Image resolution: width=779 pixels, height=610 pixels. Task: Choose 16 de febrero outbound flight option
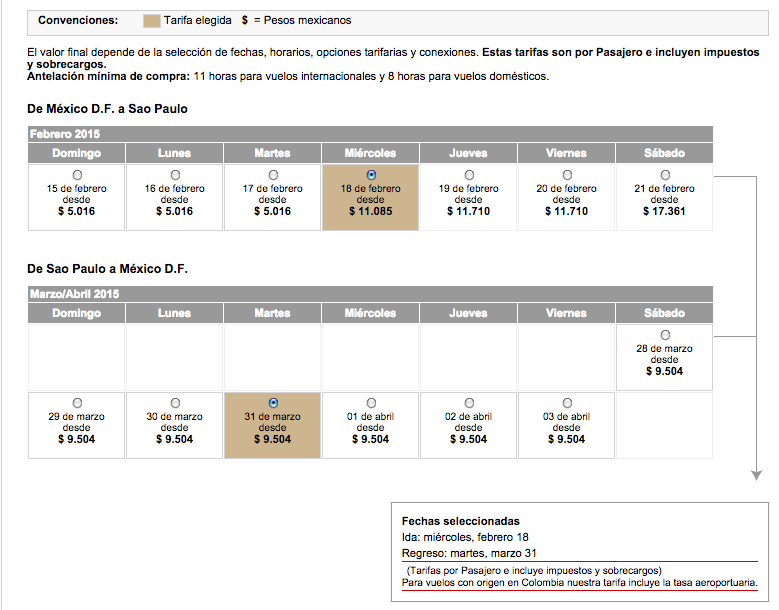[x=175, y=175]
